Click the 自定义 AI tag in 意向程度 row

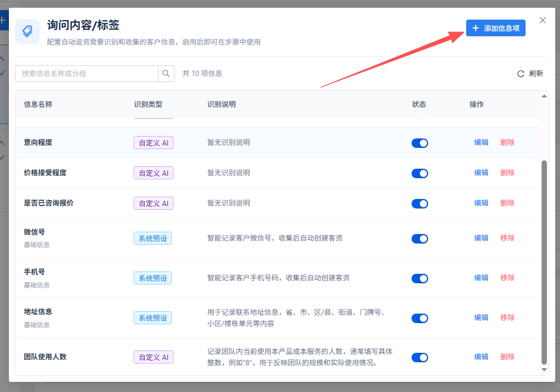click(154, 143)
